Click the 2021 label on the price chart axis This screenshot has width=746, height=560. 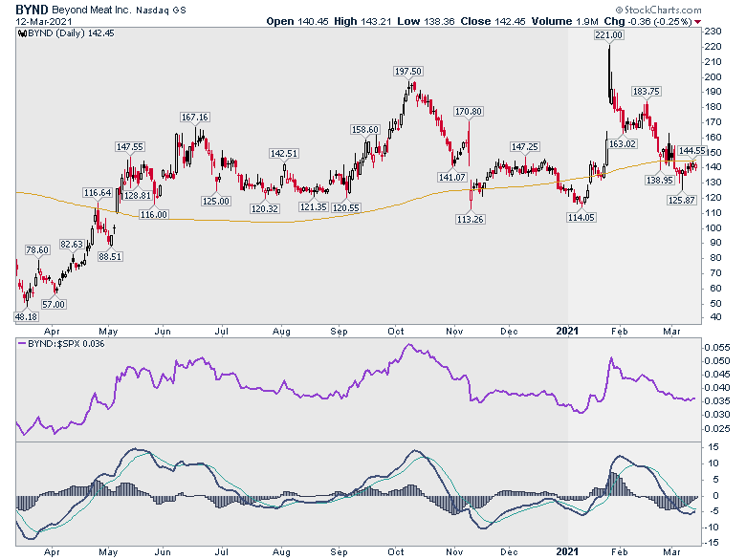pos(567,331)
